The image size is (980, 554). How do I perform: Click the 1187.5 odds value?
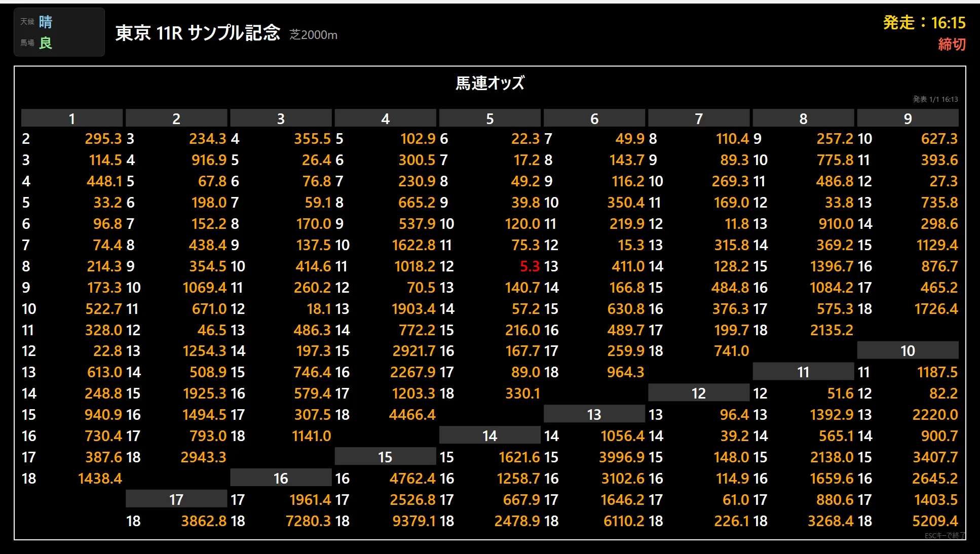(937, 372)
